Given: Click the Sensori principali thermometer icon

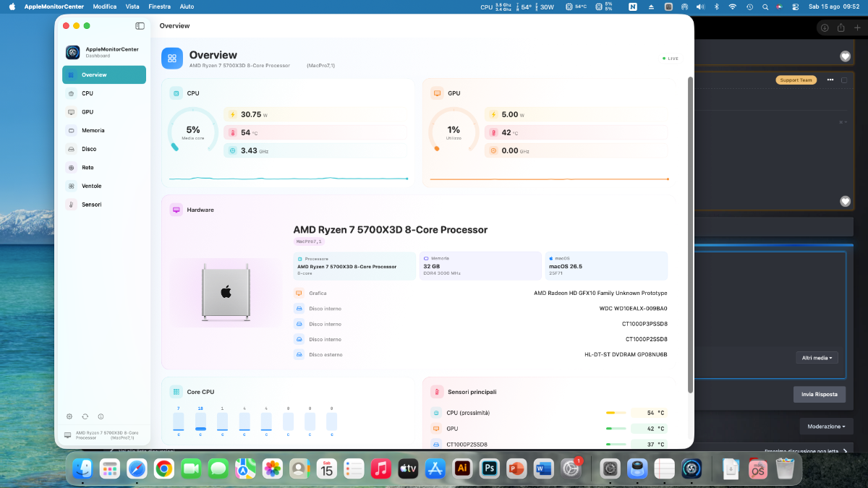Looking at the screenshot, I should tap(437, 392).
